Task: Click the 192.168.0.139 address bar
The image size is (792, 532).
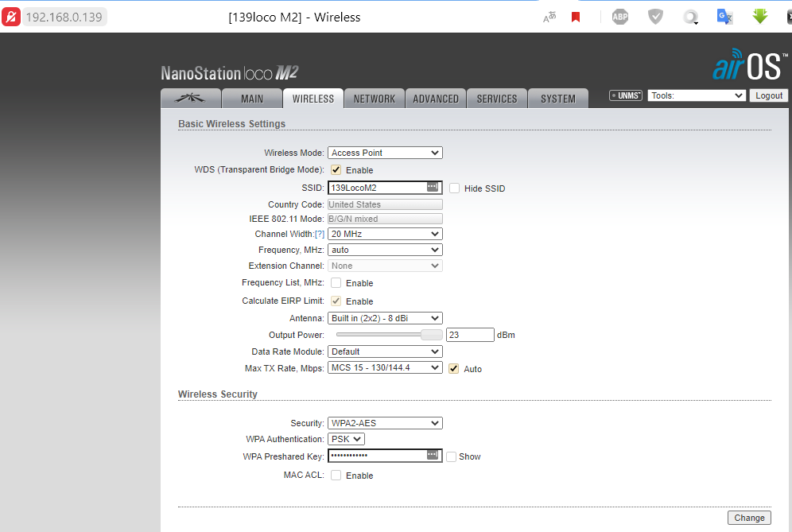Action: point(64,17)
